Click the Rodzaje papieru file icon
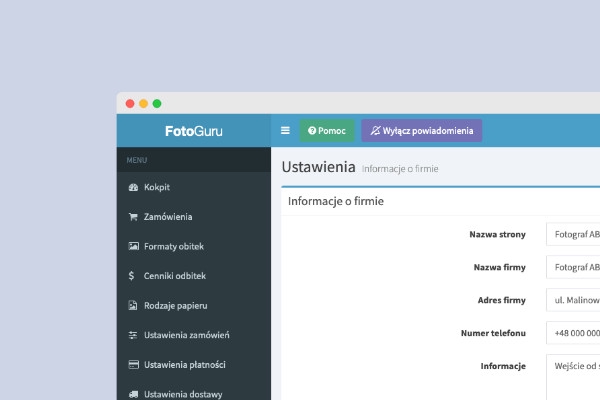The height and width of the screenshot is (400, 600). [x=132, y=305]
